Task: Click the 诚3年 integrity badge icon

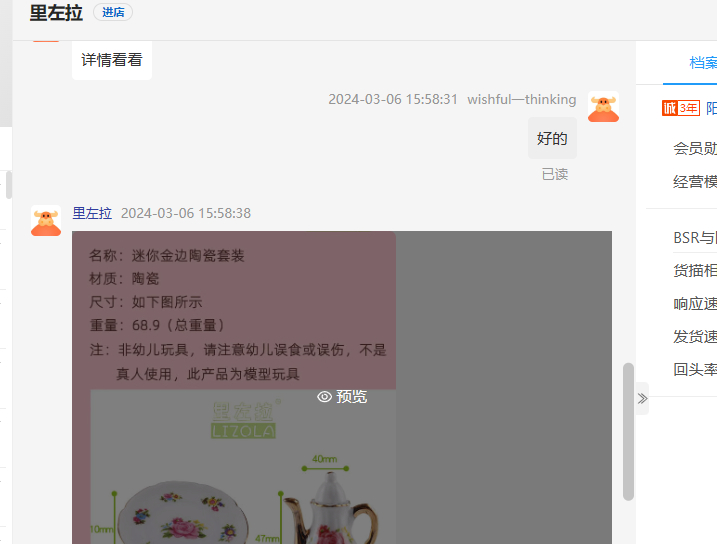Action: 680,108
